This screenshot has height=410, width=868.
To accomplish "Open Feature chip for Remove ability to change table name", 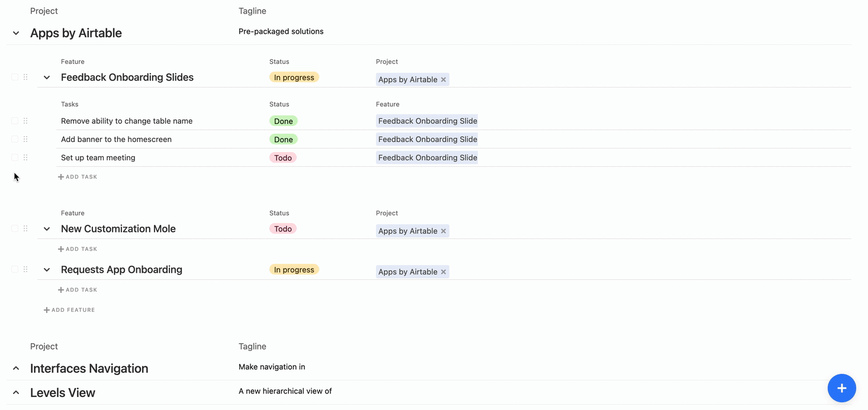I will pyautogui.click(x=427, y=121).
